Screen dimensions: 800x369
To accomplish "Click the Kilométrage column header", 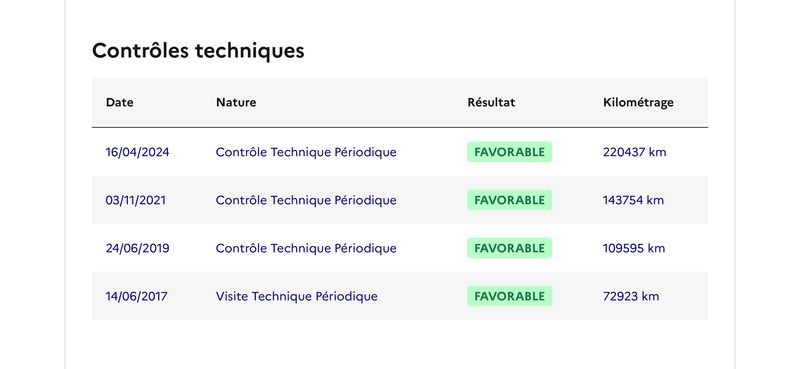I will pyautogui.click(x=638, y=102).
